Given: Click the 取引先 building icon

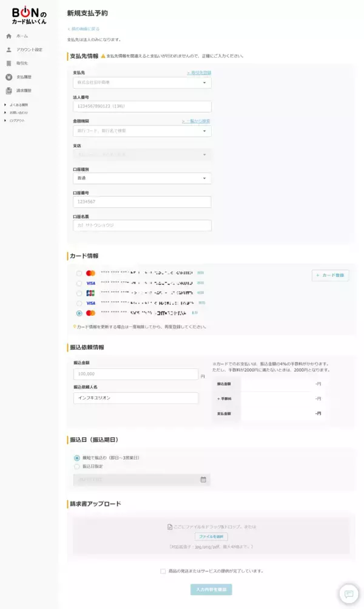Looking at the screenshot, I should click(9, 63).
